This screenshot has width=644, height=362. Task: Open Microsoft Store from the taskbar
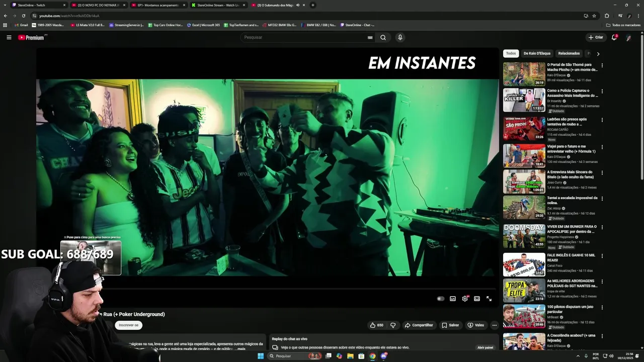coord(361,356)
